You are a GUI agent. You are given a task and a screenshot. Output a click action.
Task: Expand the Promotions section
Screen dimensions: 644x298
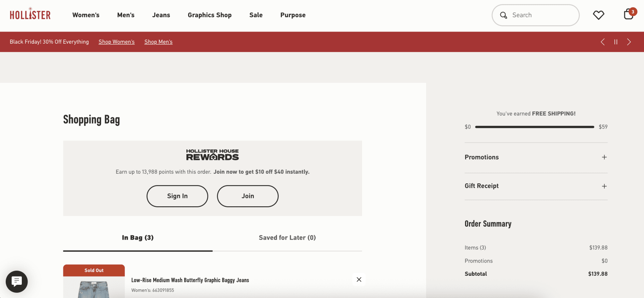click(604, 157)
